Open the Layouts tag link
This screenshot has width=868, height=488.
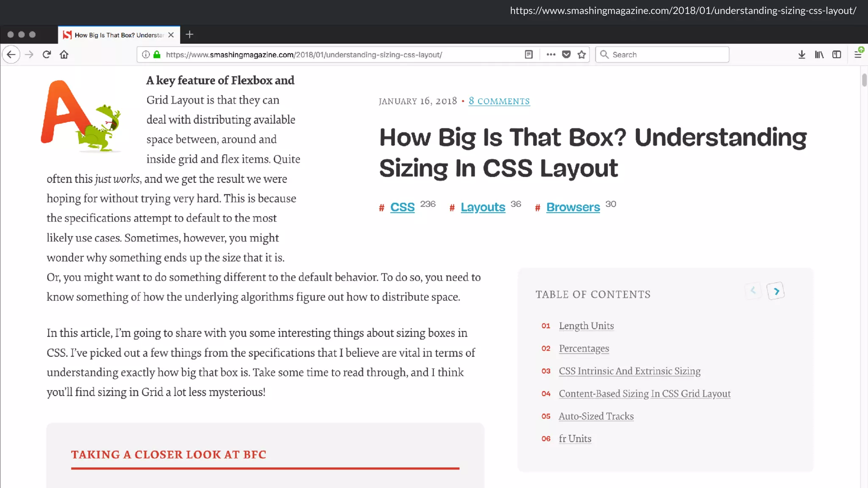click(483, 207)
